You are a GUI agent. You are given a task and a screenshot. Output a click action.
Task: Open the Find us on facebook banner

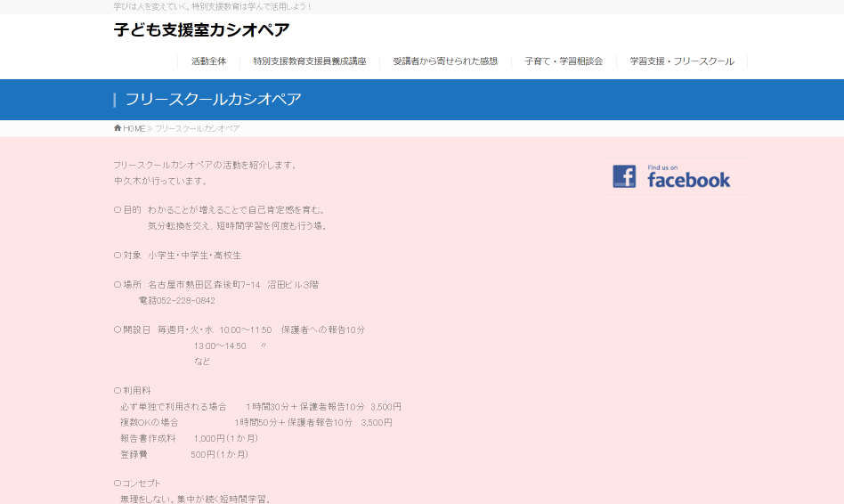(x=673, y=176)
